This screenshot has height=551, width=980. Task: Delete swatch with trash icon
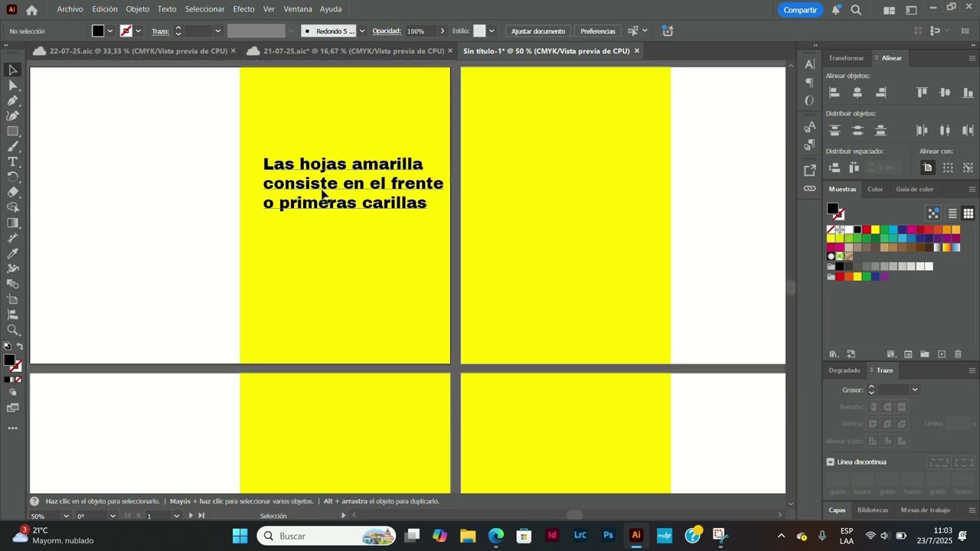coord(958,354)
